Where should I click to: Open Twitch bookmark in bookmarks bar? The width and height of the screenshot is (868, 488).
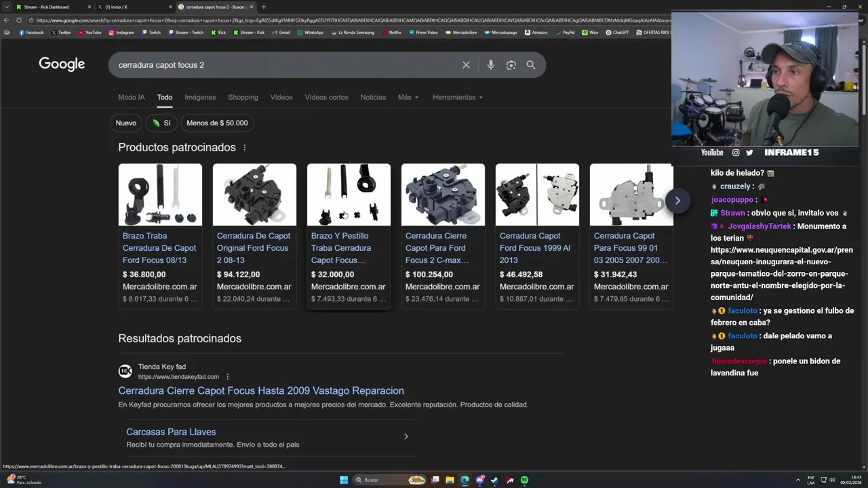[x=151, y=33]
